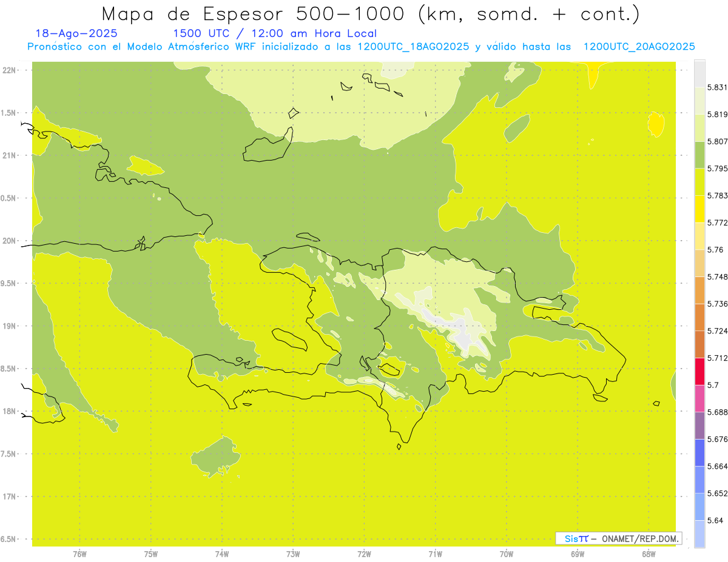Click the '19N' latitude label
Viewport: 728px width, 562px height.
9,326
